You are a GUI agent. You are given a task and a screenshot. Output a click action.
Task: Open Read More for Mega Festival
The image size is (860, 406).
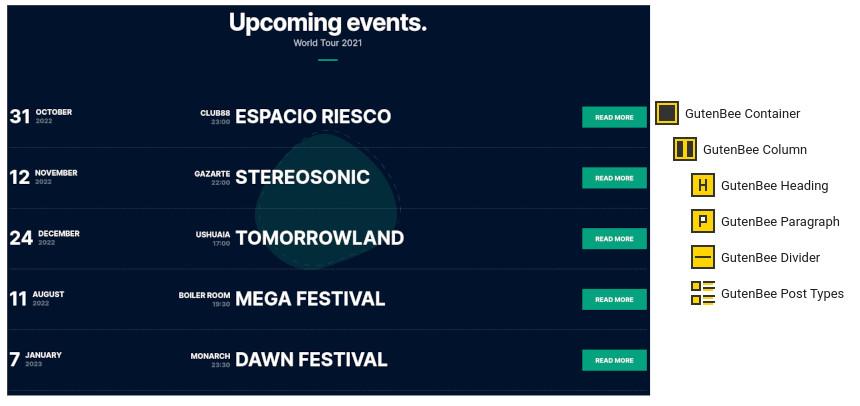click(614, 300)
